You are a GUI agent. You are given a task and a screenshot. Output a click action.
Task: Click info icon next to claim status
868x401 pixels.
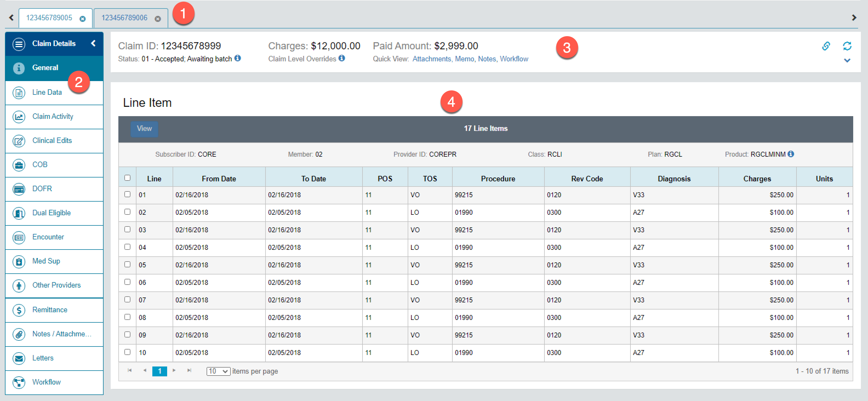[x=238, y=58]
